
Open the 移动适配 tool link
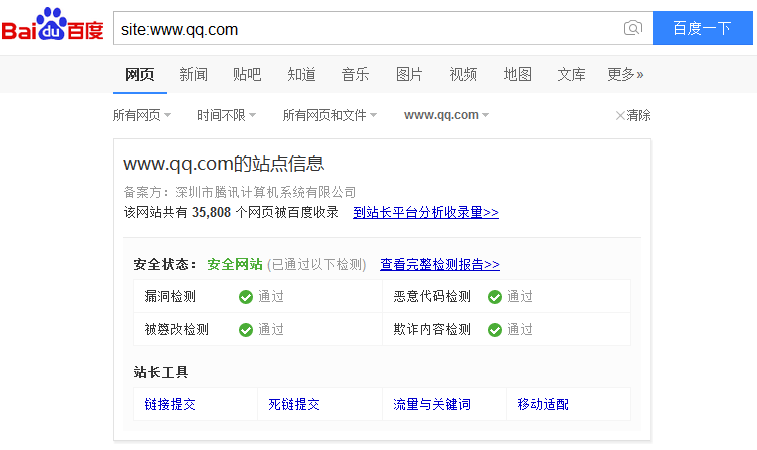pos(543,404)
